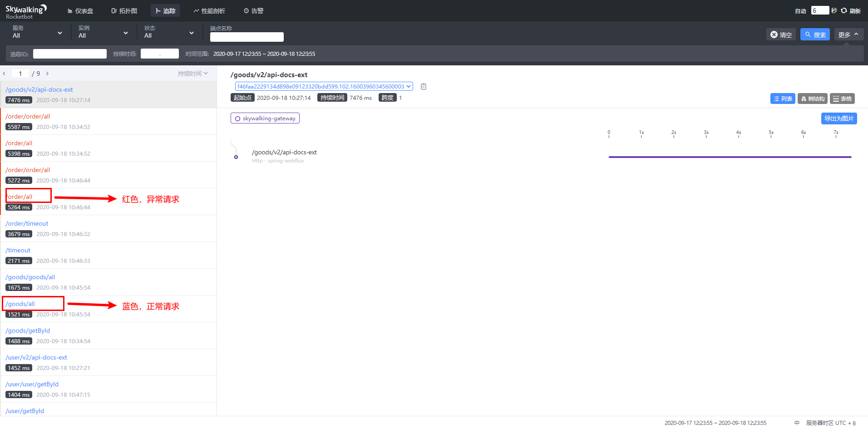Open the /goods/goods/all trace
Image resolution: width=868 pixels, height=429 pixels.
[108, 282]
